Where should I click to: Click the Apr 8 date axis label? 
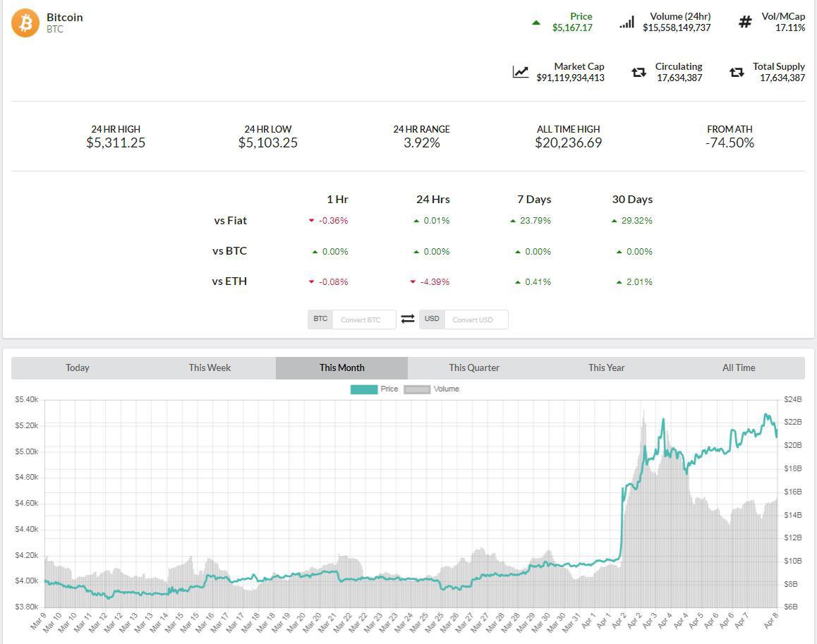[770, 621]
